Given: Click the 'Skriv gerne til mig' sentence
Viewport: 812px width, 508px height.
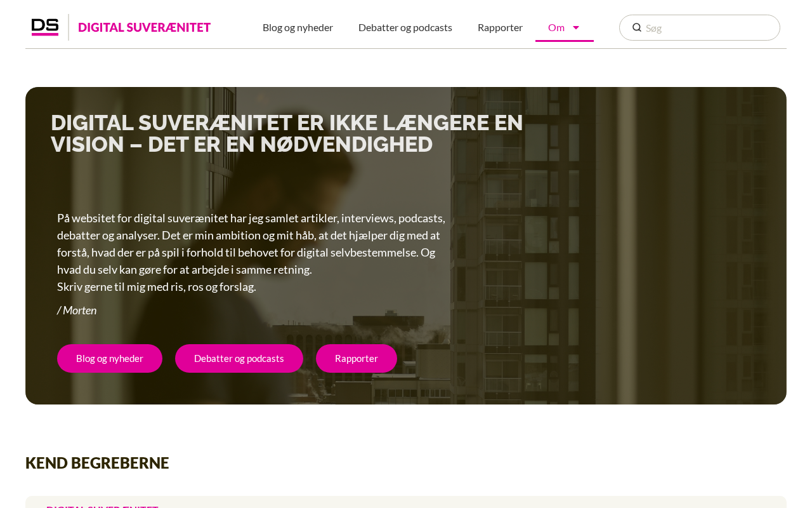Looking at the screenshot, I should 157,286.
